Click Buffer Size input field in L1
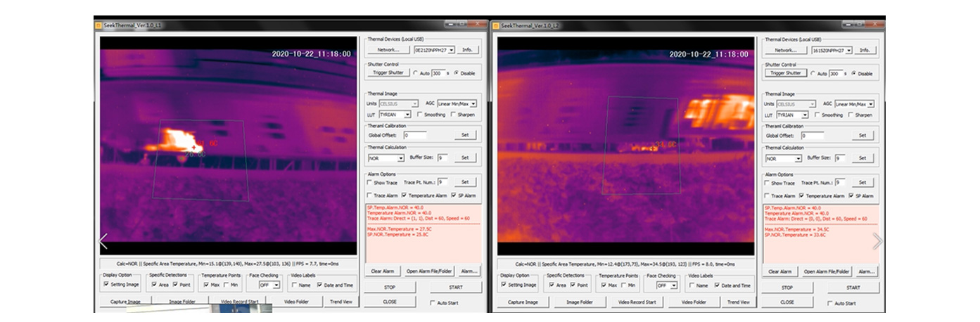The width and height of the screenshot is (980, 322). [x=443, y=158]
